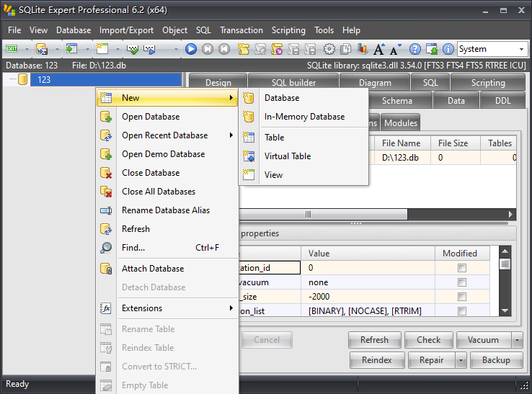
Task: Click the green Exit toolbar icon
Action: tap(12, 49)
